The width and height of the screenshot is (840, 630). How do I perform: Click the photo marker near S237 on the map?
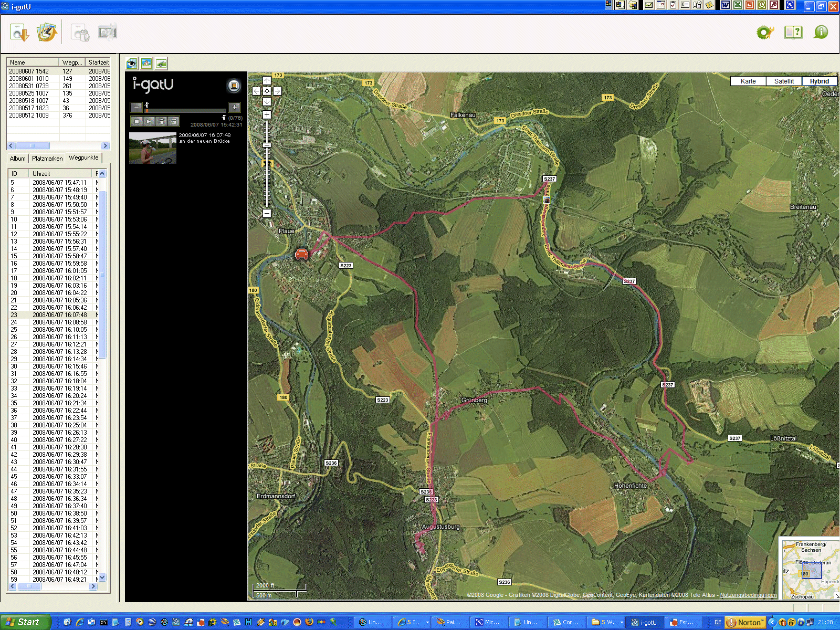(x=546, y=199)
